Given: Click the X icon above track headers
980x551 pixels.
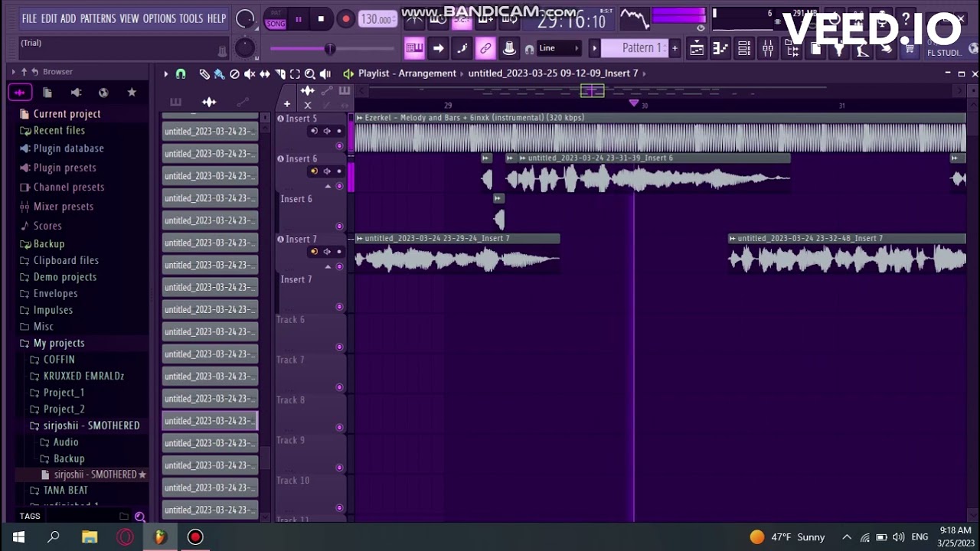Looking at the screenshot, I should (308, 106).
